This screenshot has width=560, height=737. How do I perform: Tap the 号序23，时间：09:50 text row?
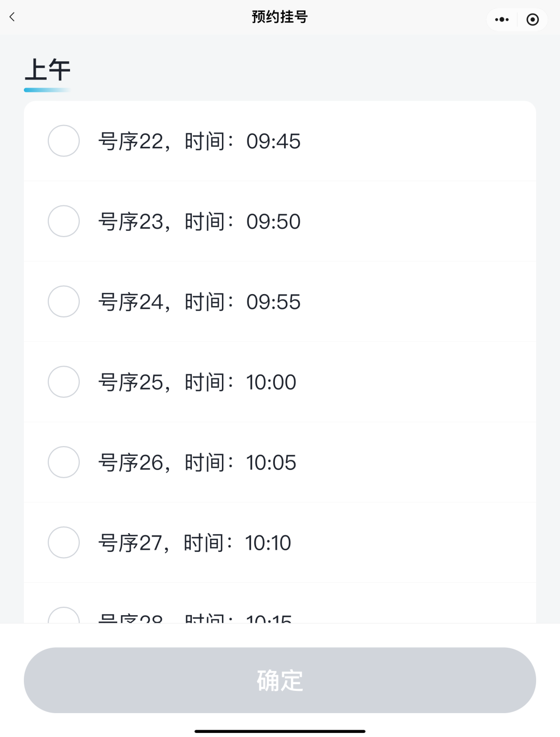pyautogui.click(x=199, y=221)
